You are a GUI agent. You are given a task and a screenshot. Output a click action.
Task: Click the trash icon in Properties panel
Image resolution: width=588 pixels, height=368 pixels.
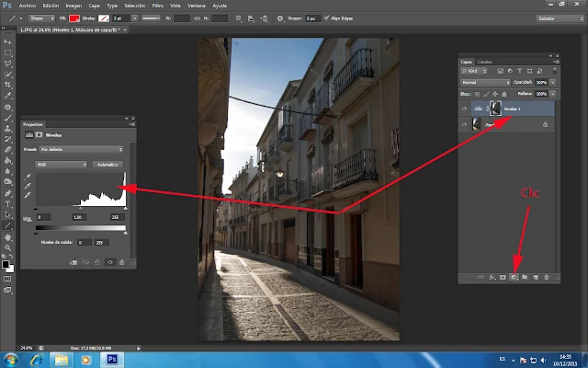tap(123, 261)
